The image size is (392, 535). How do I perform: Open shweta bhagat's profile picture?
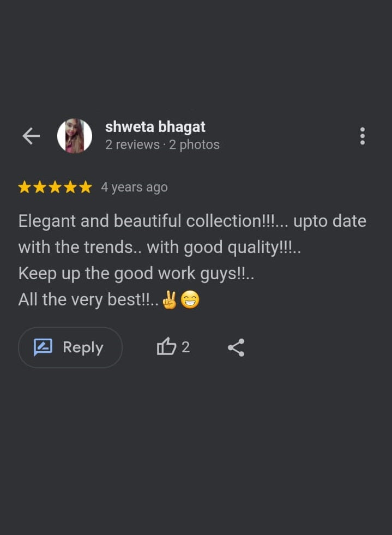coord(74,136)
